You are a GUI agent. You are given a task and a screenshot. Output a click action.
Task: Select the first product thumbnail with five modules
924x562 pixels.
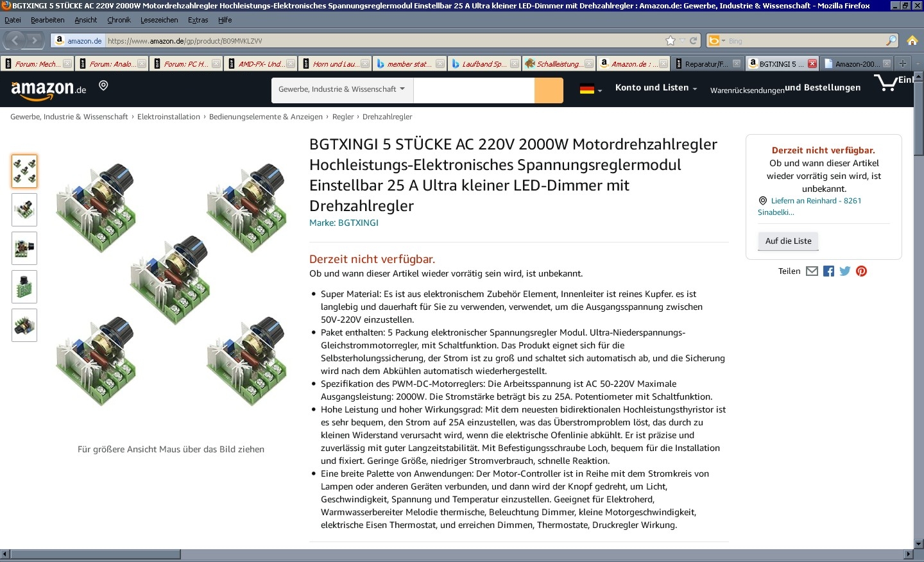(x=24, y=171)
